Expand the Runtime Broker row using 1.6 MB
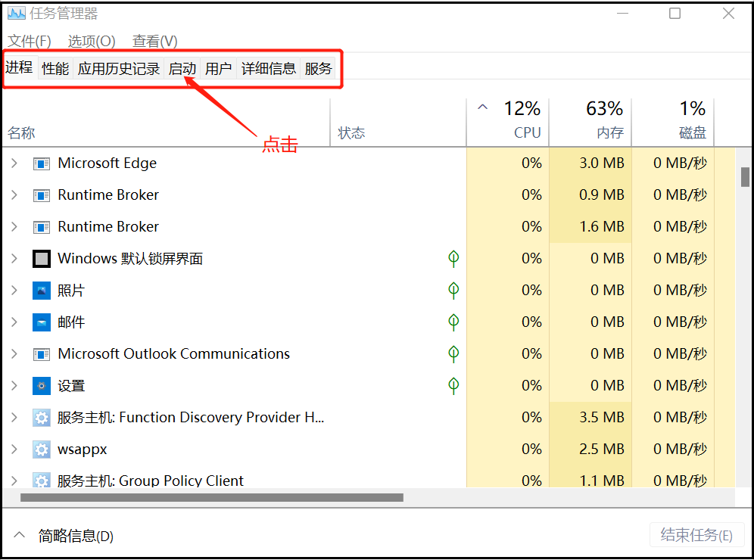This screenshot has width=754, height=560. [14, 227]
